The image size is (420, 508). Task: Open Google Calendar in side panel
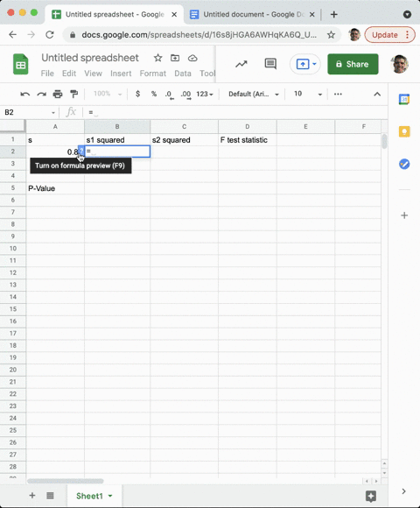tap(404, 99)
